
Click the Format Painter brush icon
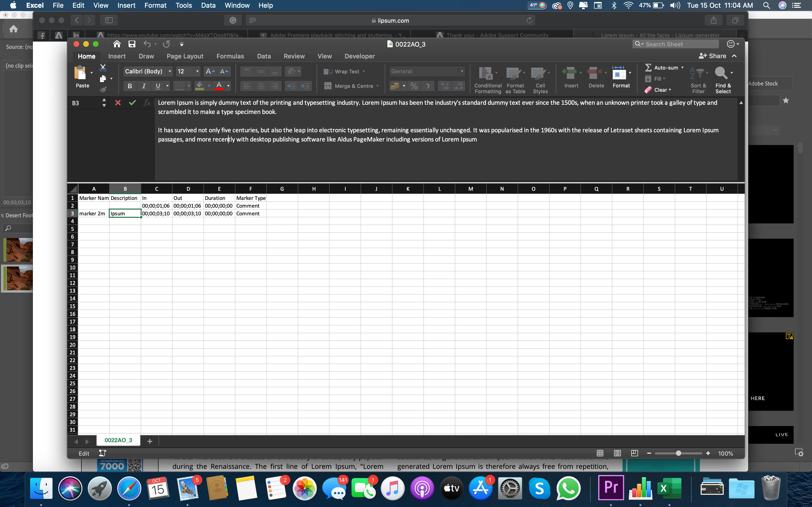coord(103,90)
